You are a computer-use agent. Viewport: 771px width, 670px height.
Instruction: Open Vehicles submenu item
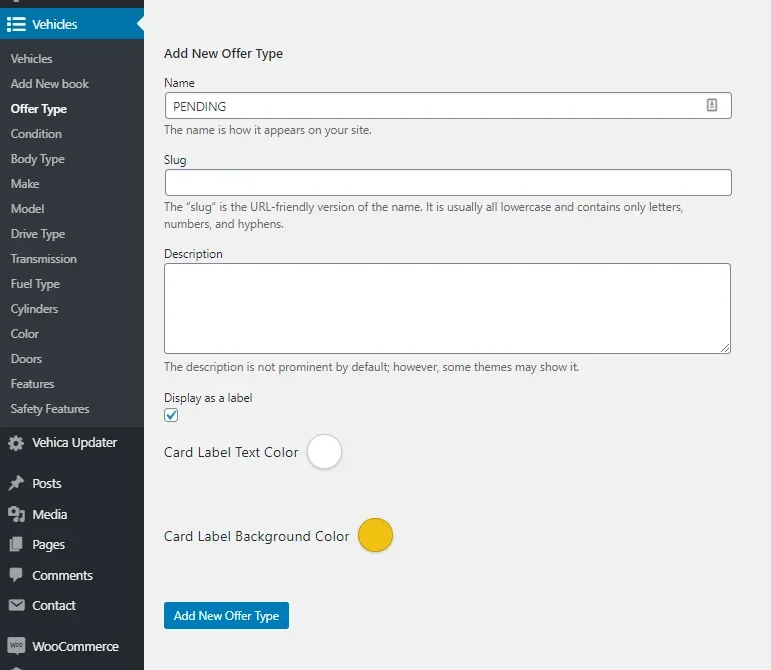pos(31,58)
